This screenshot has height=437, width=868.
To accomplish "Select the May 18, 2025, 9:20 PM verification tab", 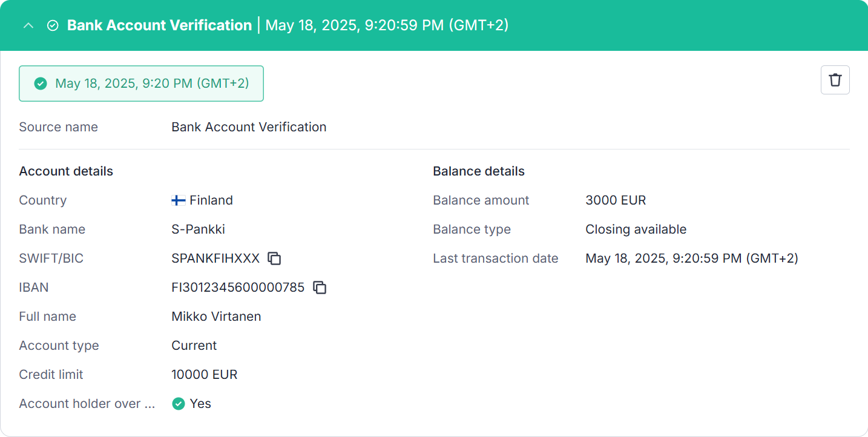I will point(142,84).
